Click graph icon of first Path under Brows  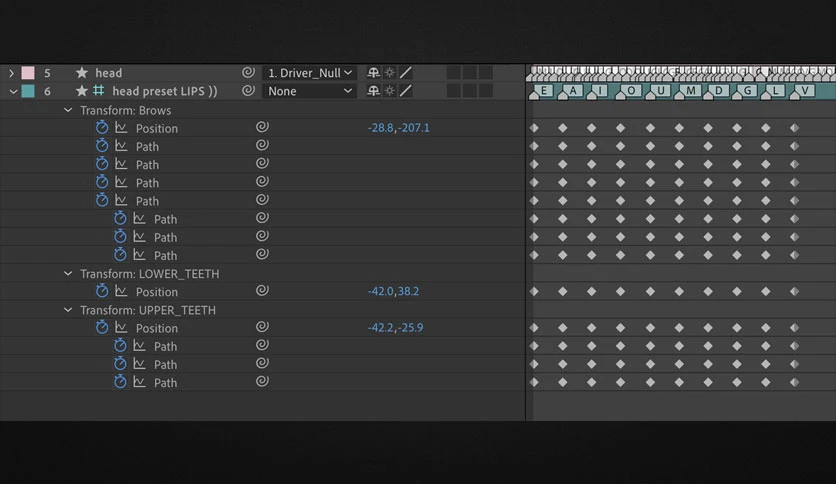[121, 146]
